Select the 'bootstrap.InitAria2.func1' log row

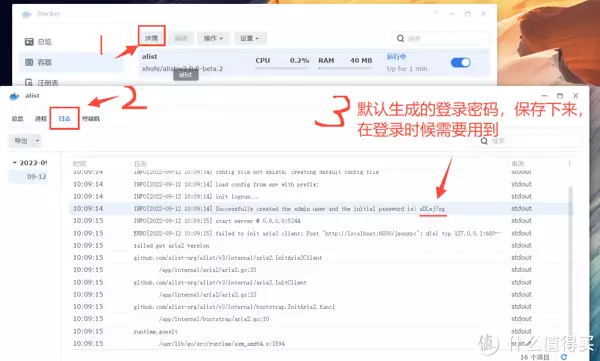(x=320, y=307)
